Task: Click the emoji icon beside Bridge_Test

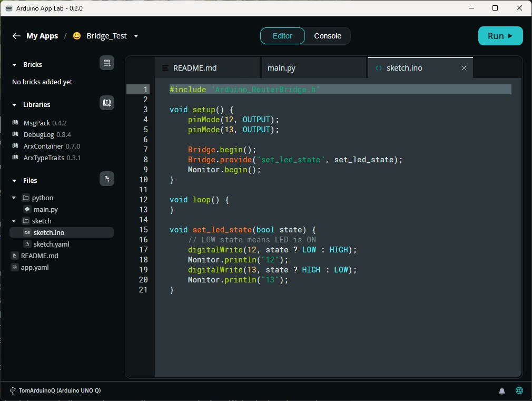Action: click(76, 36)
